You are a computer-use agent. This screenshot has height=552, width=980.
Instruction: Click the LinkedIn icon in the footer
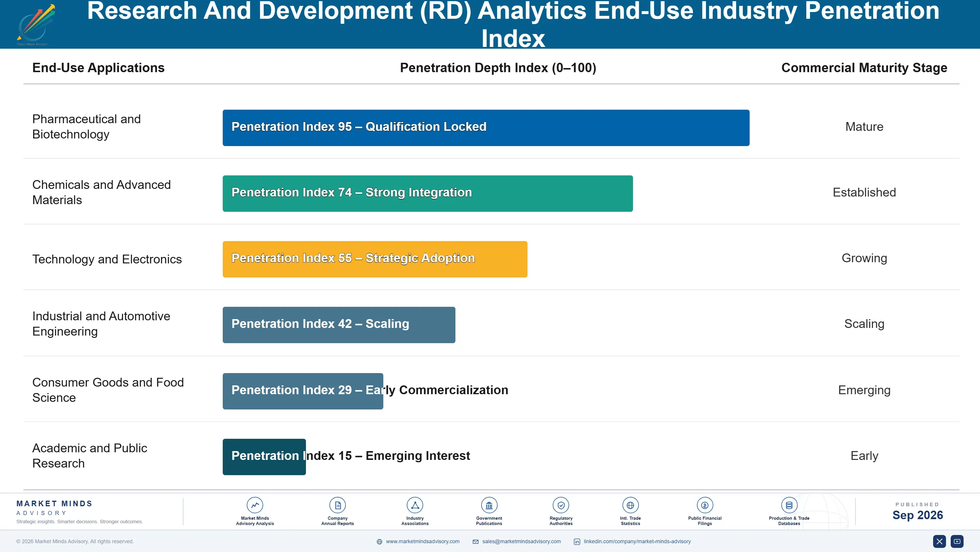tap(577, 541)
